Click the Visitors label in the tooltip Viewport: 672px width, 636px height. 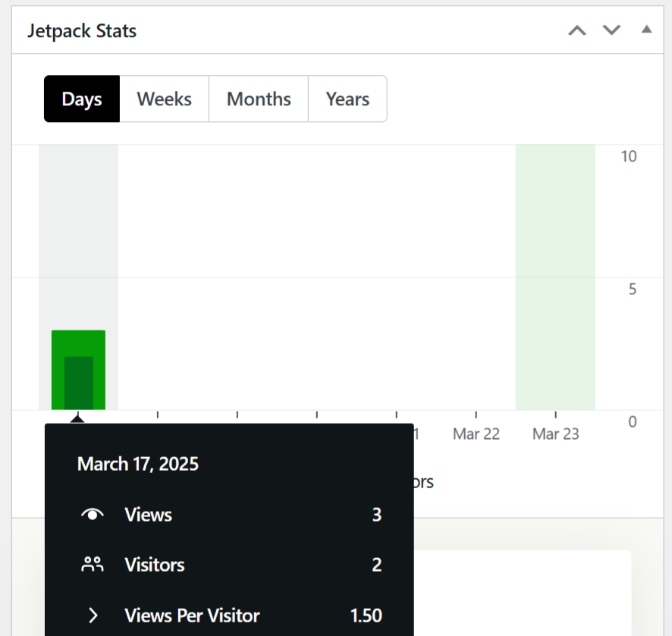coord(155,565)
